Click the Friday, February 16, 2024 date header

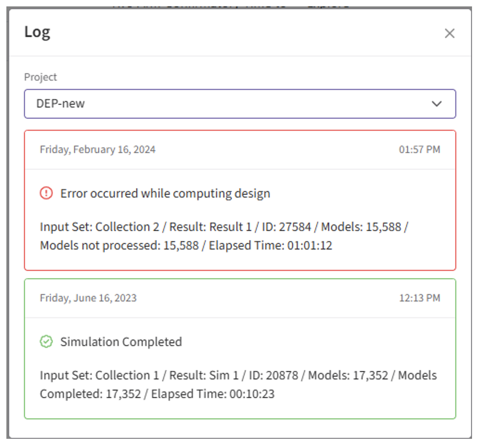97,149
